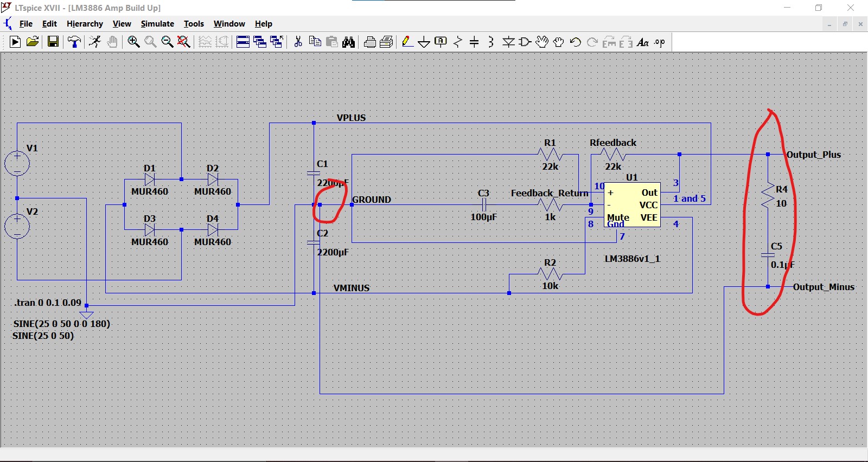The height and width of the screenshot is (462, 868).
Task: Open the Edit menu
Action: [49, 24]
